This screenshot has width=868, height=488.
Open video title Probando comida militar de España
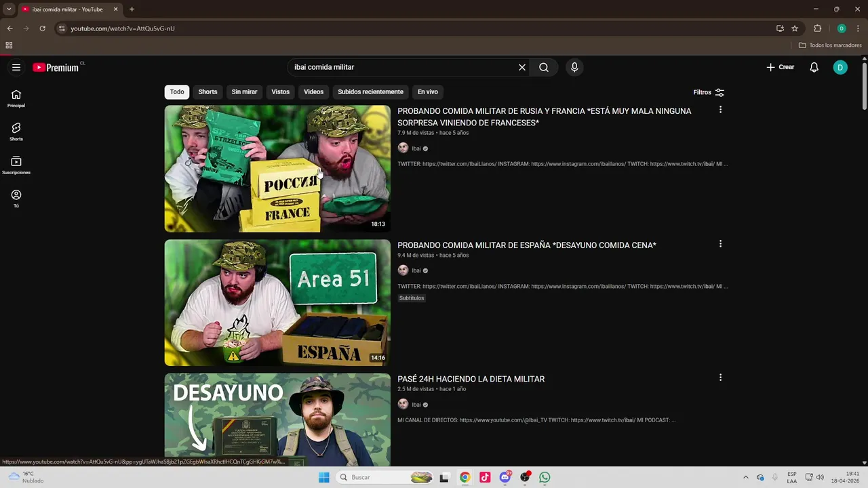(x=527, y=245)
